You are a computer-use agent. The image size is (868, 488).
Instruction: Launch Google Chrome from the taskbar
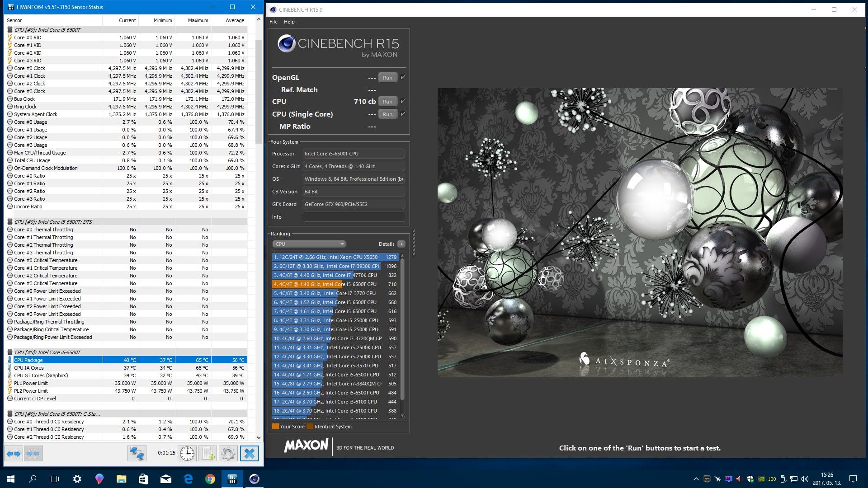click(x=210, y=479)
